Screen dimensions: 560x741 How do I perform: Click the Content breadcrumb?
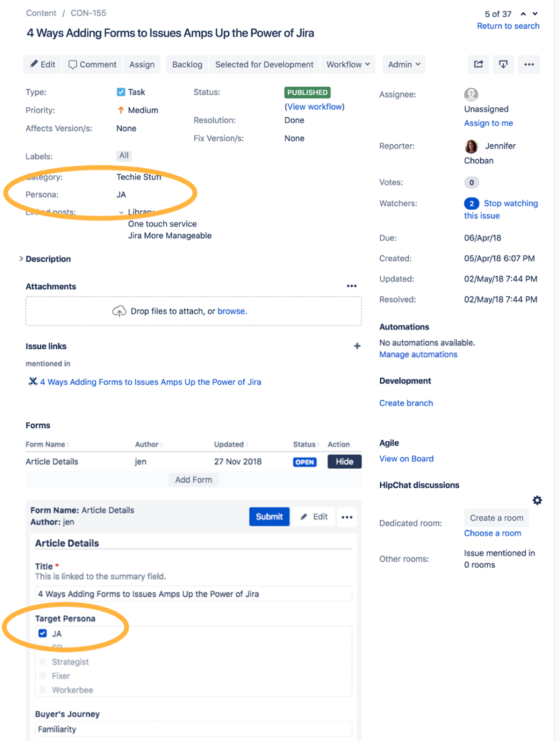click(x=41, y=13)
